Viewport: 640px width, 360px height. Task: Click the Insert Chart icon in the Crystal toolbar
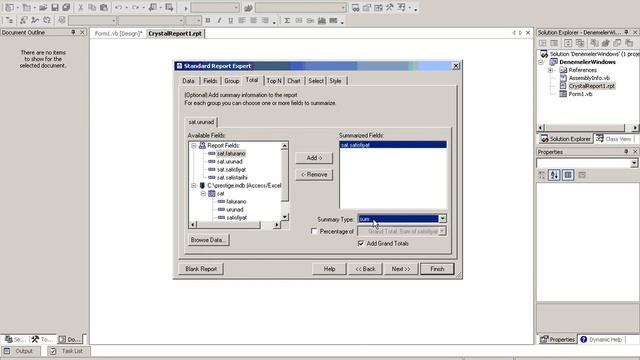point(322,20)
